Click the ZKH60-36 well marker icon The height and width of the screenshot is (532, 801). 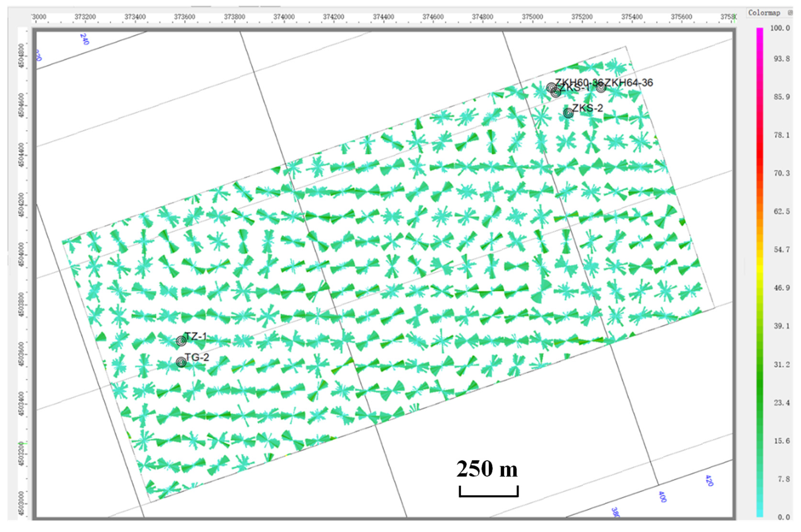click(551, 87)
